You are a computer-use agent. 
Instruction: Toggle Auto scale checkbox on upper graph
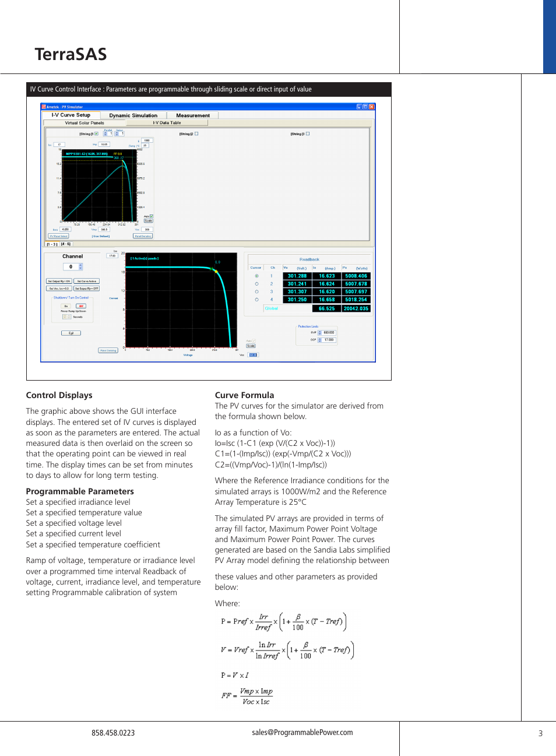pyautogui.click(x=152, y=216)
